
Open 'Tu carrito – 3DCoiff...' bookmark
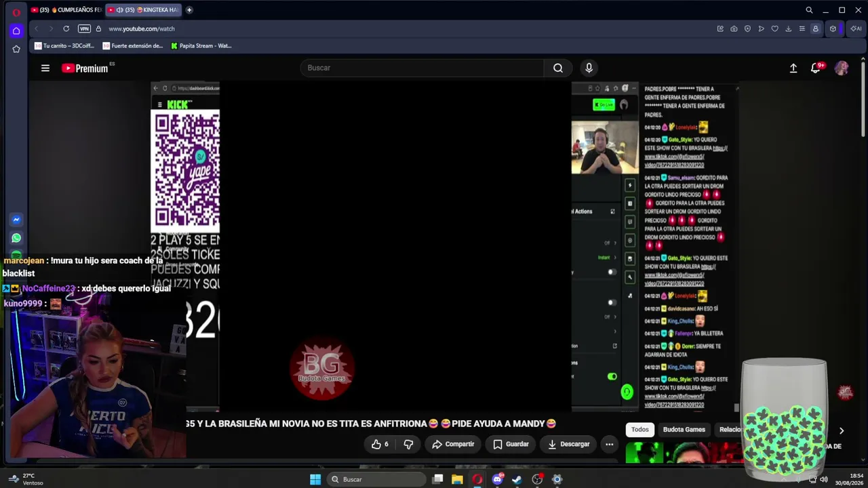tap(64, 46)
